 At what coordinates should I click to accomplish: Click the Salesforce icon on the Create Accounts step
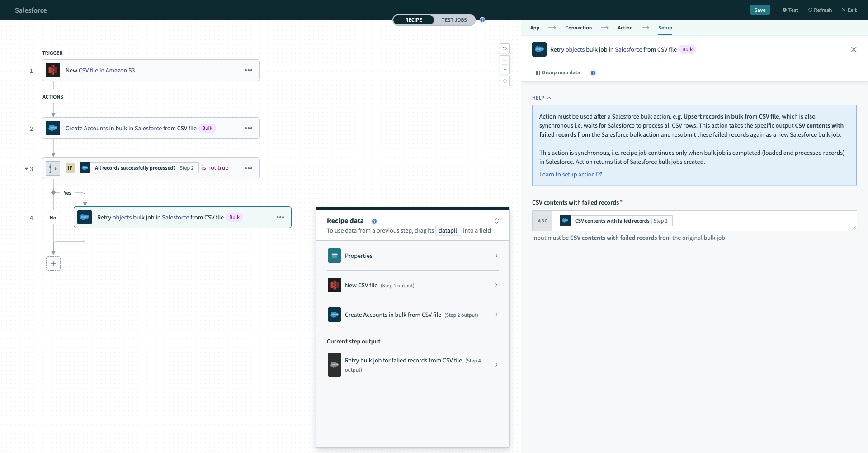53,128
